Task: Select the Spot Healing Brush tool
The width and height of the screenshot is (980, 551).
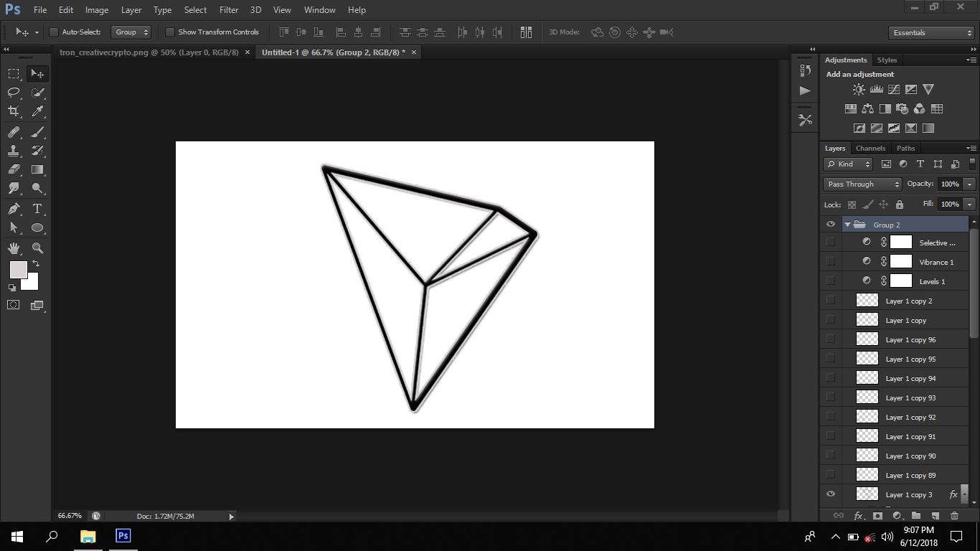Action: pyautogui.click(x=14, y=132)
